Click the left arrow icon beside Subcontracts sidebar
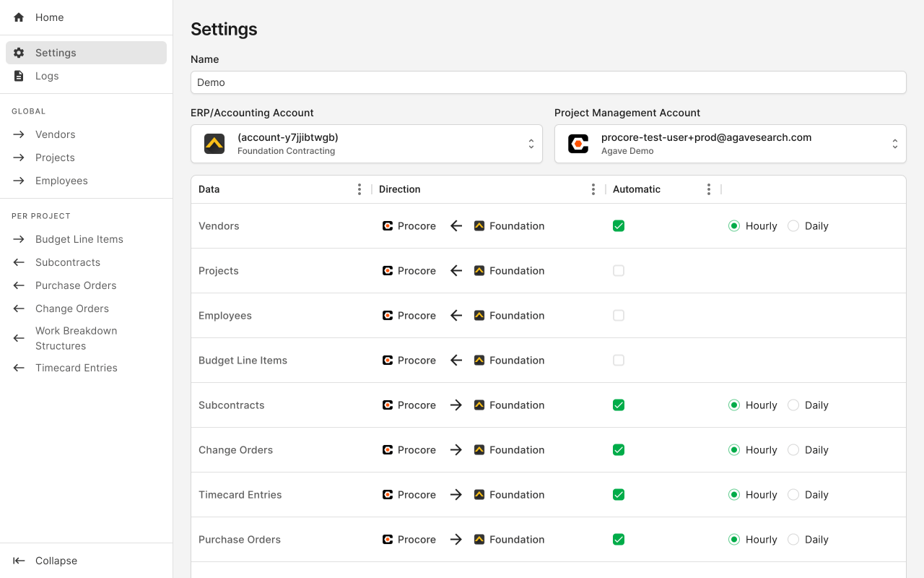The image size is (924, 578). pos(19,262)
